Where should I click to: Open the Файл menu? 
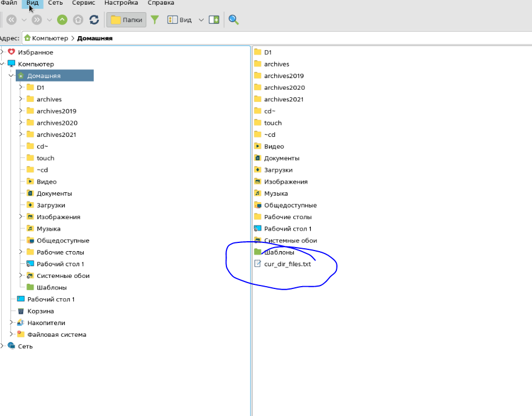[x=9, y=3]
